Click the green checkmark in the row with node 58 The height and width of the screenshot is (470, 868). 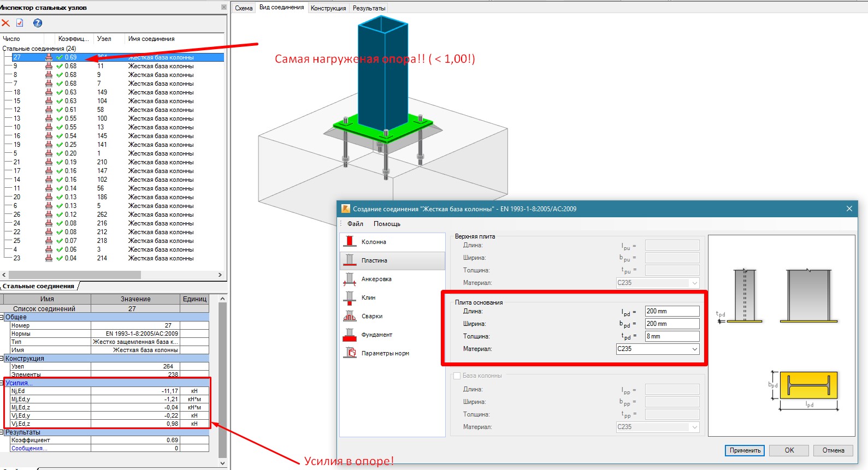(60, 110)
